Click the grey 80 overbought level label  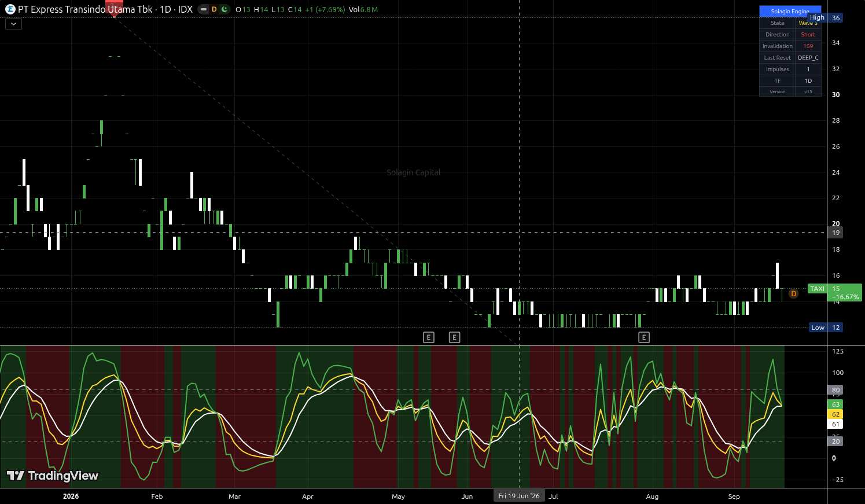point(835,390)
